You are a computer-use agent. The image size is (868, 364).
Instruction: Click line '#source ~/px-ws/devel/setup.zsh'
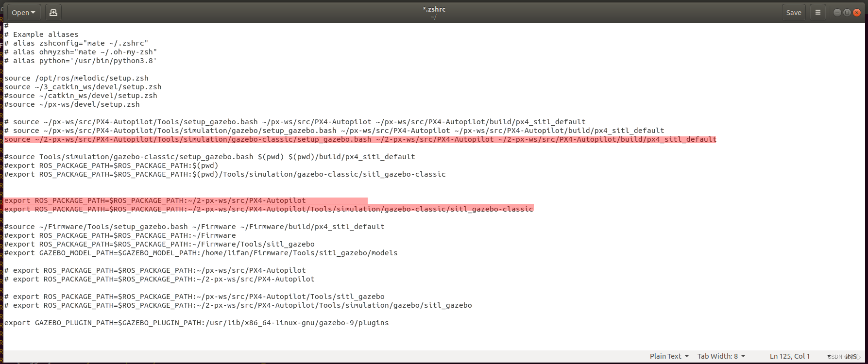tap(72, 104)
